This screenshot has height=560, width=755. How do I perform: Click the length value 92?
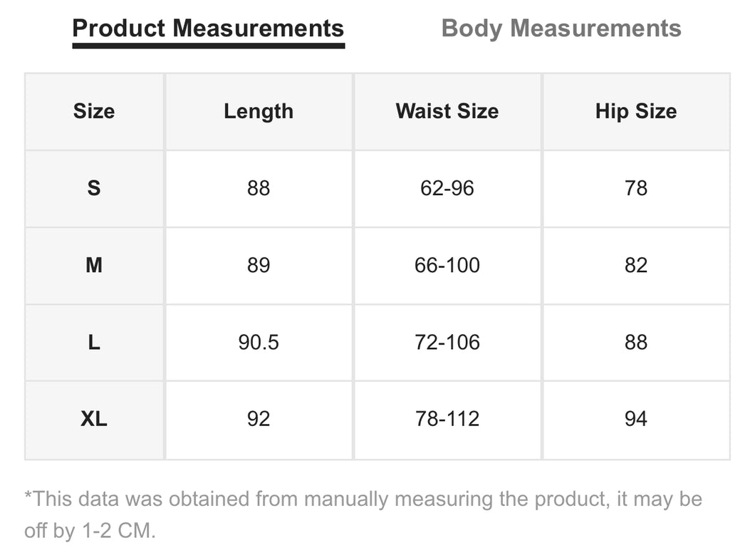(259, 420)
